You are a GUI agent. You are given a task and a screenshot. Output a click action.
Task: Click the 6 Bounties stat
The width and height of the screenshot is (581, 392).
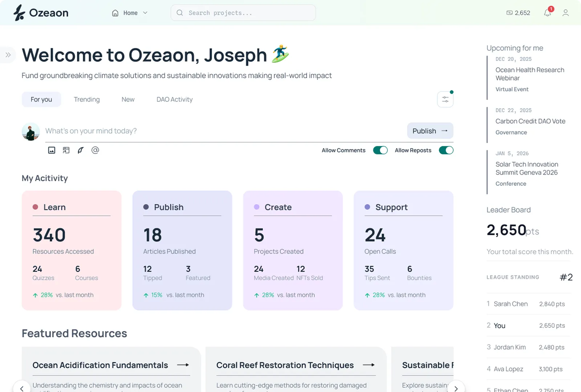tap(419, 273)
